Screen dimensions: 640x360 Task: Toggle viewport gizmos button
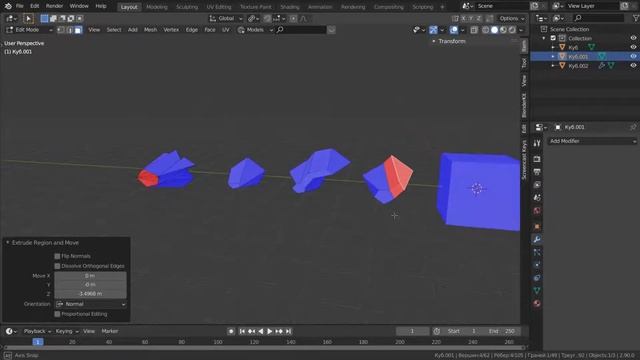(433, 30)
